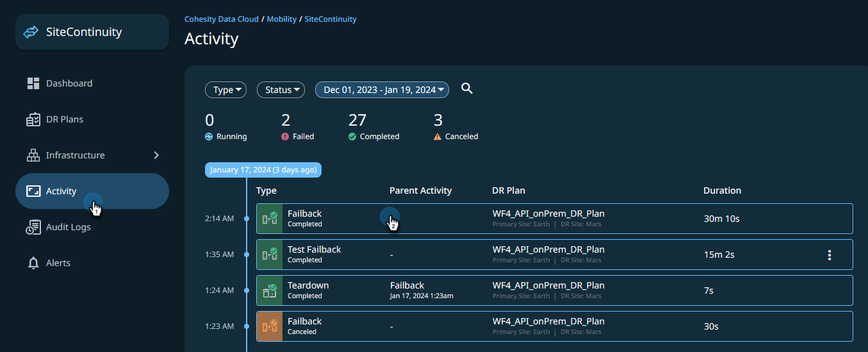Screen dimensions: 868x352
Task: Click the 2:14 AM Failback type icon
Action: click(270, 219)
